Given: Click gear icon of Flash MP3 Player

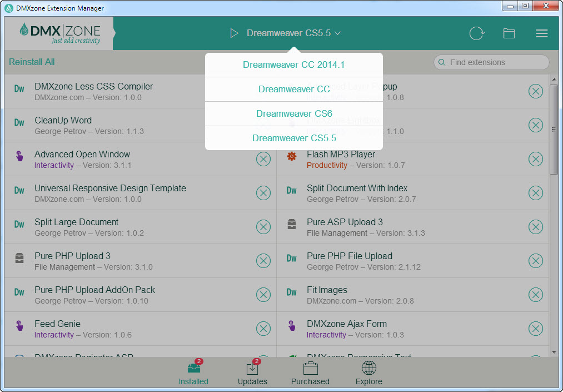Looking at the screenshot, I should pyautogui.click(x=292, y=156).
